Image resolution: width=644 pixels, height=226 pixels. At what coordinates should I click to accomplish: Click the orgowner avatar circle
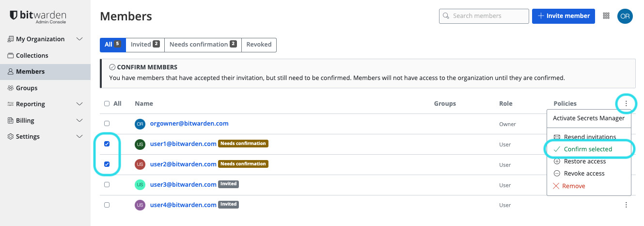[x=140, y=124]
